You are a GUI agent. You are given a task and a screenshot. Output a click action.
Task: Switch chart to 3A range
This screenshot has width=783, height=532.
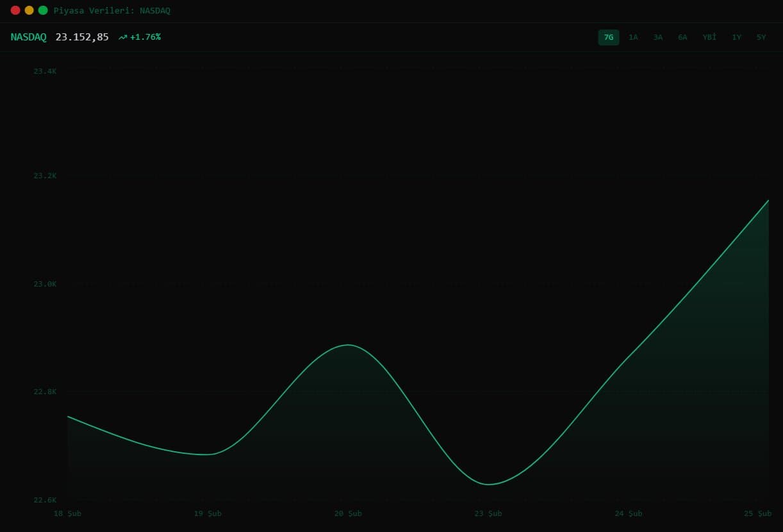658,37
